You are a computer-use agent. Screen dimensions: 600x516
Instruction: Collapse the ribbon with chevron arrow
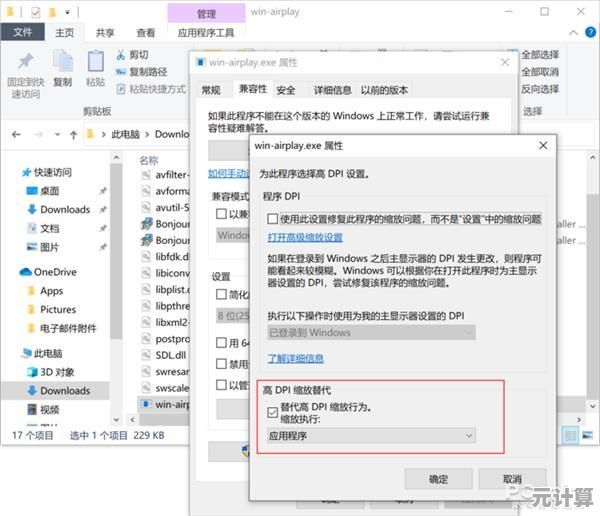[573, 33]
